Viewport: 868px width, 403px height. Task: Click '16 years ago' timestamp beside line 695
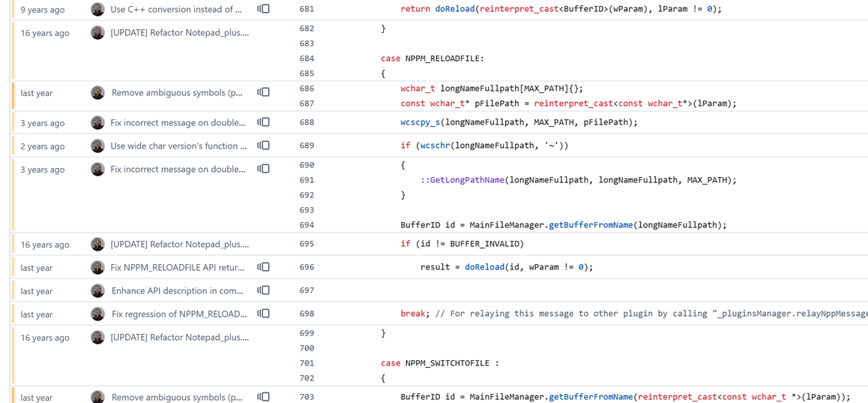tap(45, 245)
